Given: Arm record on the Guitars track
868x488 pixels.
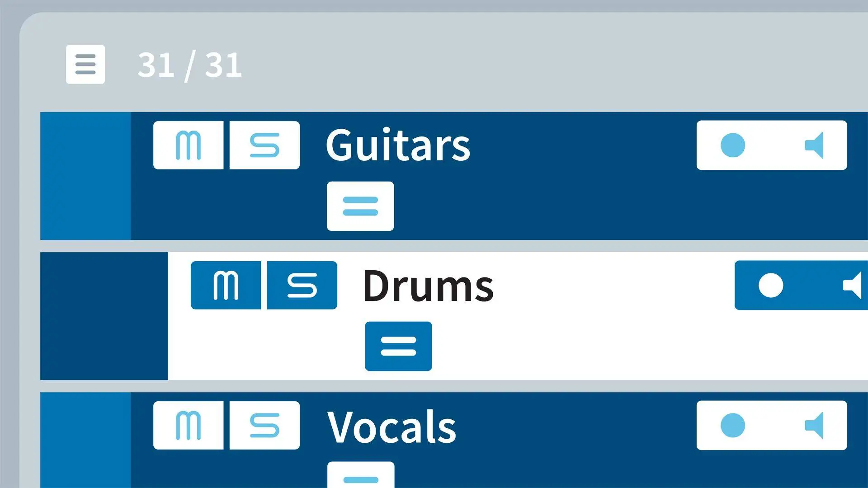Looking at the screenshot, I should pyautogui.click(x=733, y=145).
